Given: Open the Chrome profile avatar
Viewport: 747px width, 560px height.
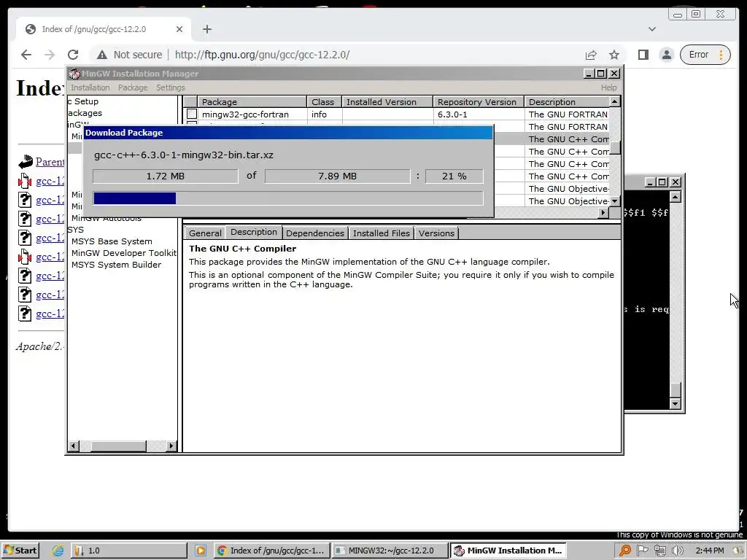Looking at the screenshot, I should tap(667, 55).
